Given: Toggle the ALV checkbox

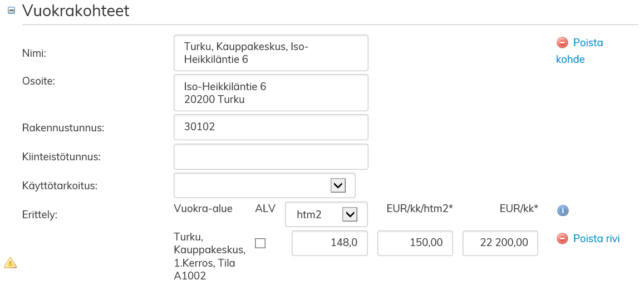Looking at the screenshot, I should (260, 243).
